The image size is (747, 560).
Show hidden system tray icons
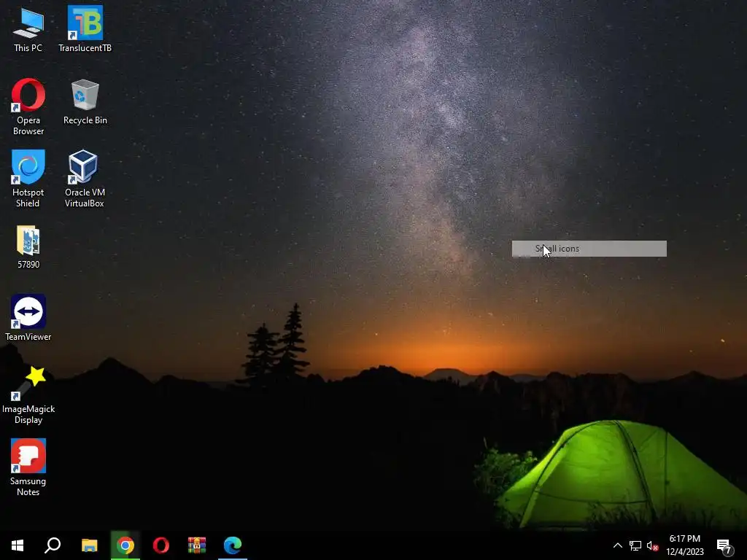tap(617, 545)
